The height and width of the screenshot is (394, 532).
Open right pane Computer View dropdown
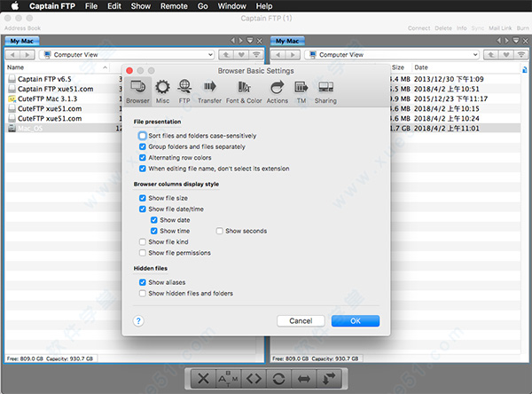click(392, 55)
